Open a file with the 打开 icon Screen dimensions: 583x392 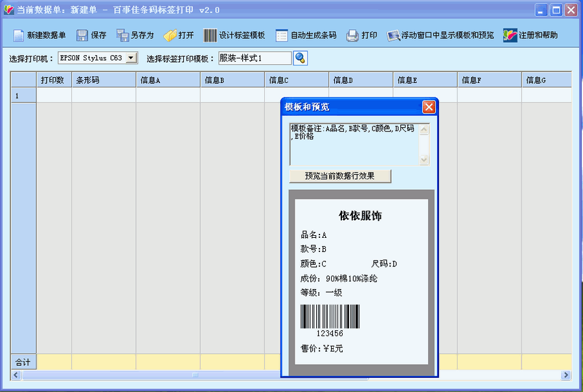[x=168, y=36]
